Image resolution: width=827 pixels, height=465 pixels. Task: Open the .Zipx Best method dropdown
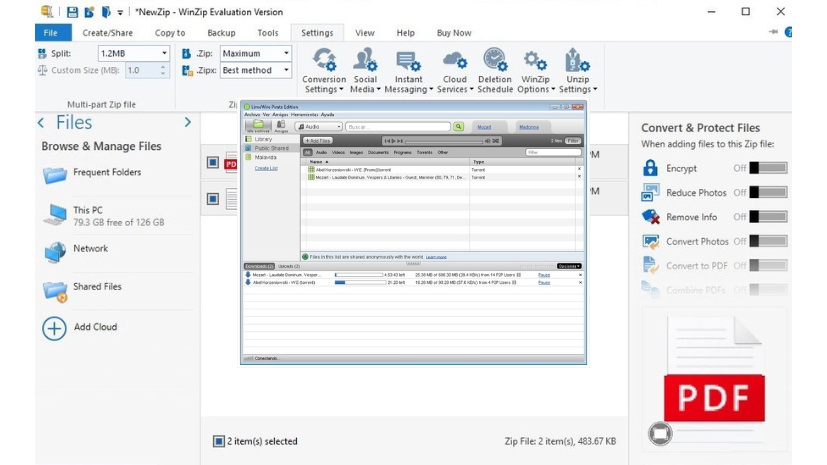[286, 70]
